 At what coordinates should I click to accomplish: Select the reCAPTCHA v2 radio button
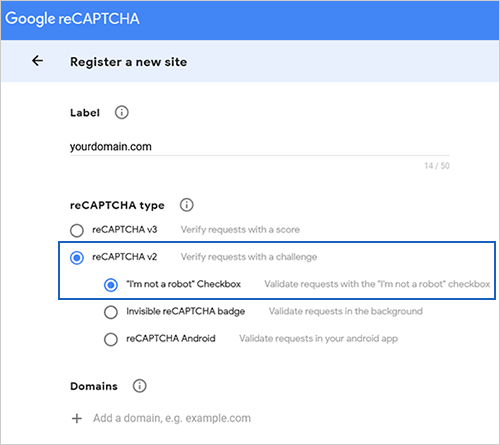click(x=77, y=258)
